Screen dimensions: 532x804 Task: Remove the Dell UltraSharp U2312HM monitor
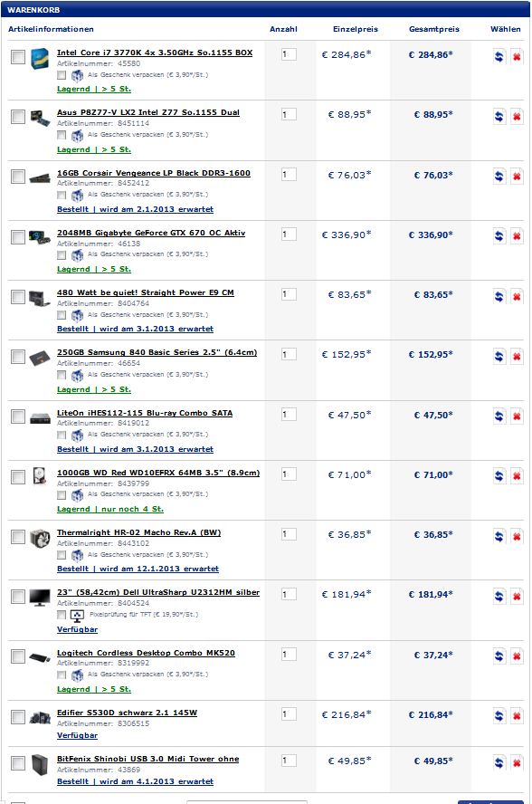(x=517, y=597)
